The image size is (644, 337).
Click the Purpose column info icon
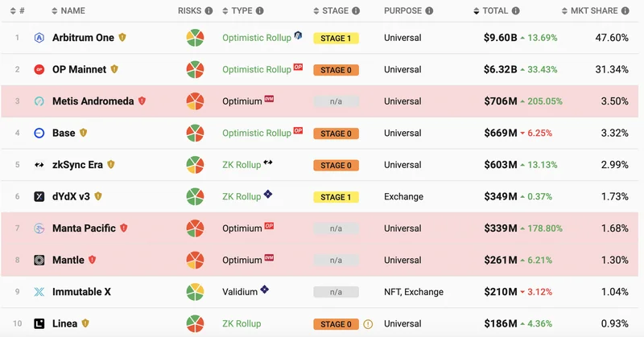429,11
